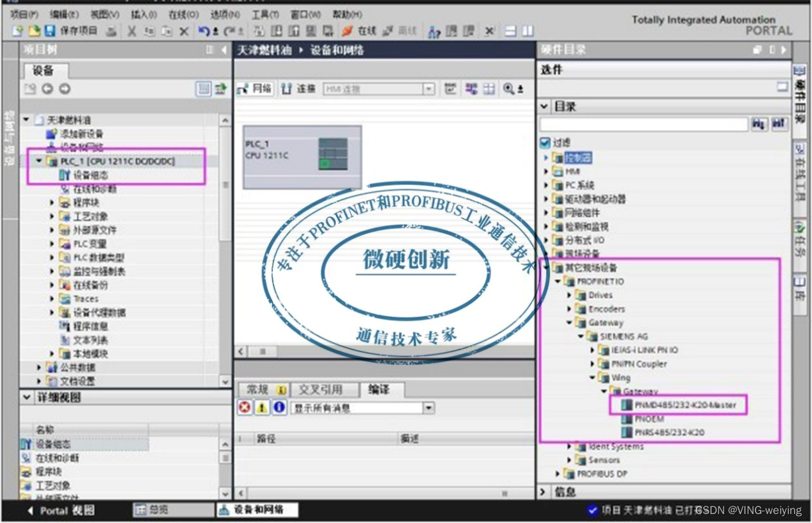Open the 显示所有消息 message filter dropdown

pyautogui.click(x=428, y=408)
